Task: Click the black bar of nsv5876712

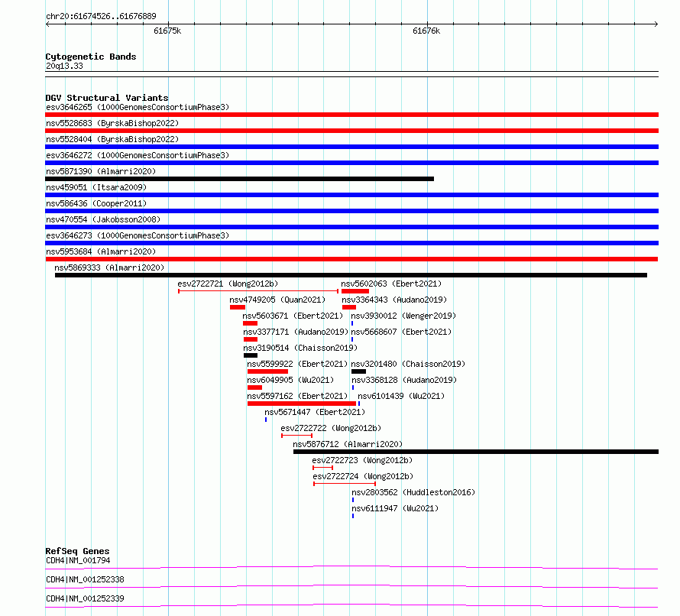Action: coord(476,452)
